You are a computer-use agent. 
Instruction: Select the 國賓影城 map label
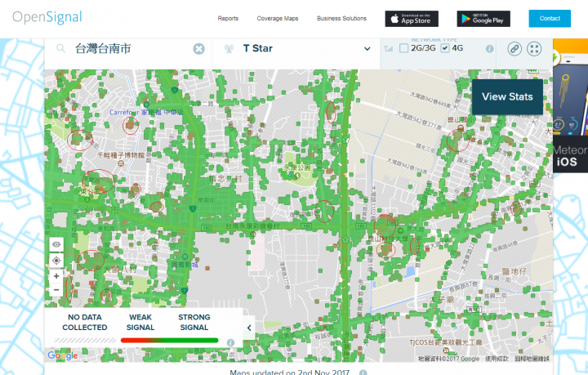click(185, 265)
